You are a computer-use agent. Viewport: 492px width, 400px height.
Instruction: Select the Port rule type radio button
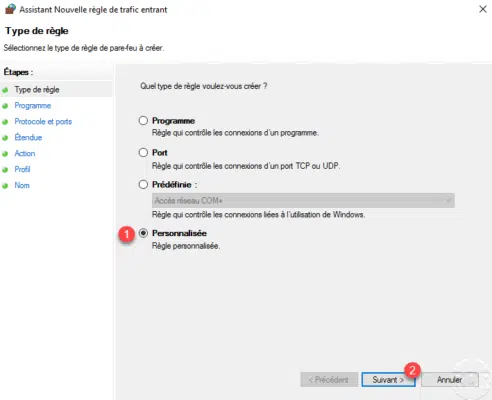pyautogui.click(x=143, y=152)
